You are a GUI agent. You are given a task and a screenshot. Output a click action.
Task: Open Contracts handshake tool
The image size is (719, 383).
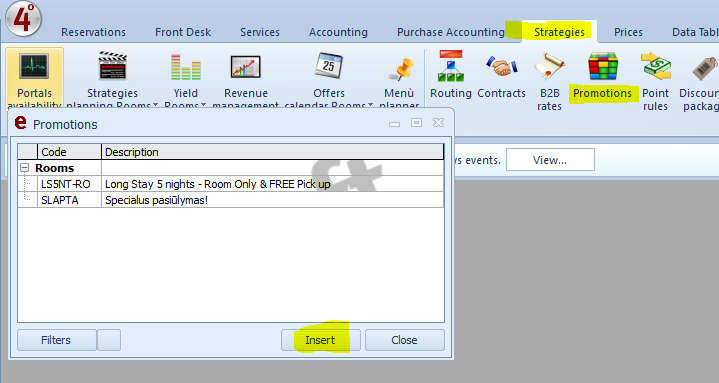pyautogui.click(x=502, y=76)
